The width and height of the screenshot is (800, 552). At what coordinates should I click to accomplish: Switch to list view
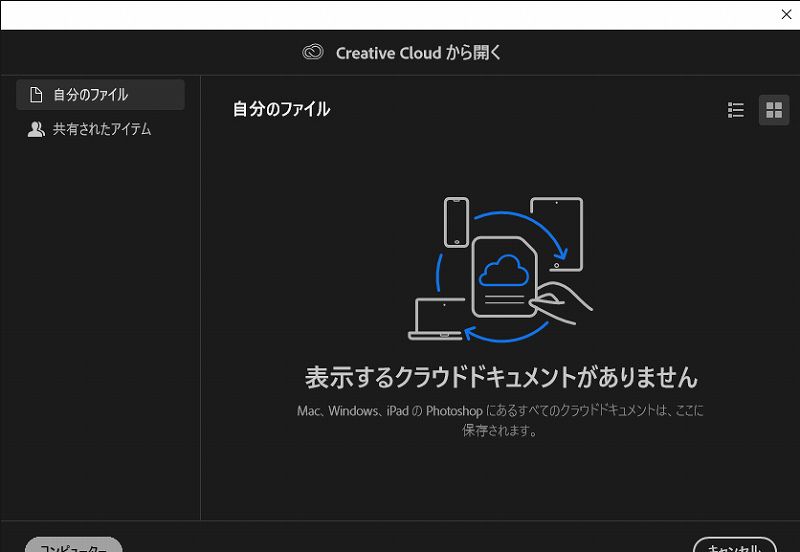pos(735,110)
